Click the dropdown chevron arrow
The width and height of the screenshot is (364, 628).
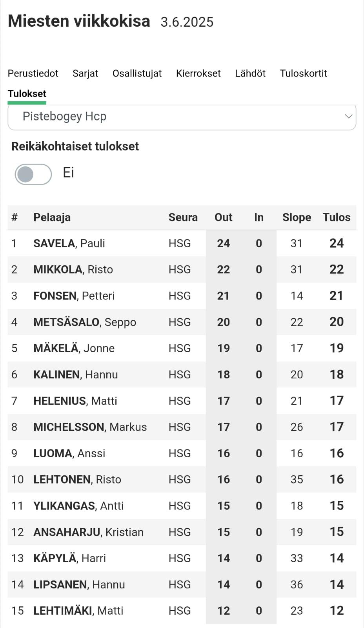click(348, 117)
